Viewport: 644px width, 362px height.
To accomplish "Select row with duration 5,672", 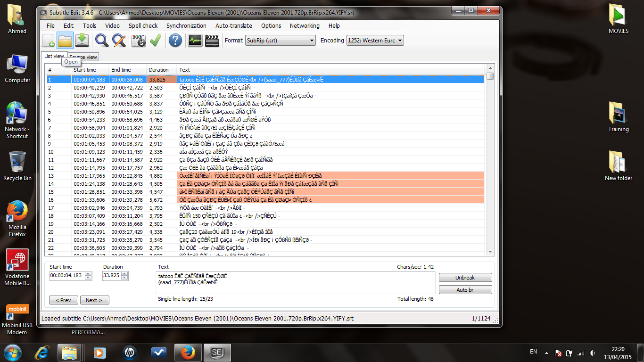I will tap(265, 200).
